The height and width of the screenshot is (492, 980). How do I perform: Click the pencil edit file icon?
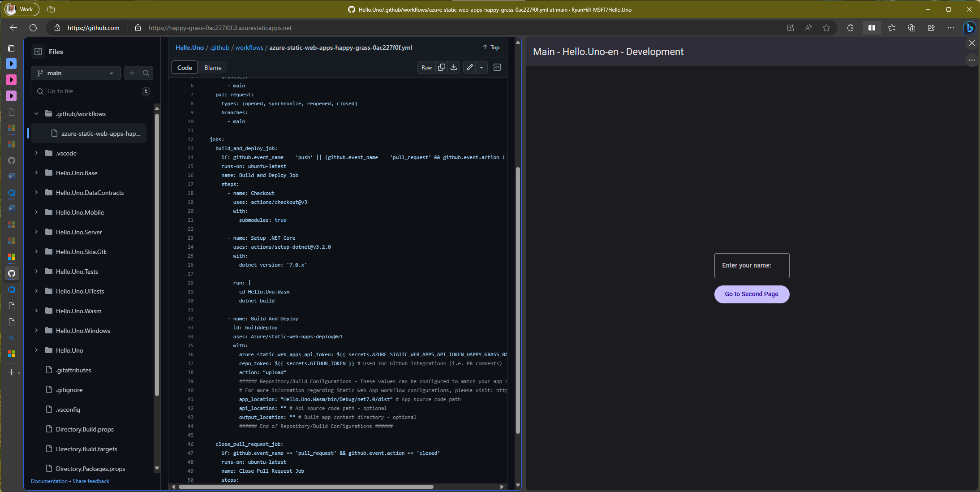pos(469,67)
